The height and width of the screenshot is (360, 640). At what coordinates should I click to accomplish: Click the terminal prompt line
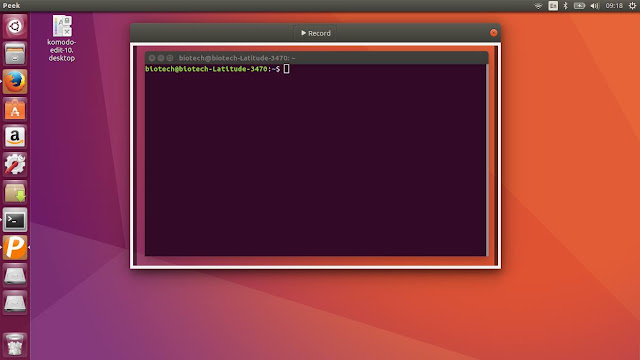tap(218, 69)
